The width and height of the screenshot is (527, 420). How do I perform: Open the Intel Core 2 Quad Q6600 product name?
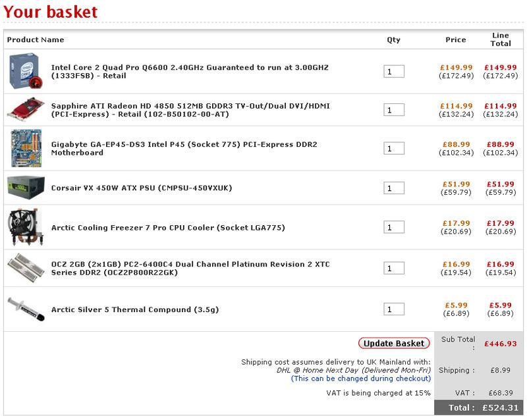[x=190, y=71]
